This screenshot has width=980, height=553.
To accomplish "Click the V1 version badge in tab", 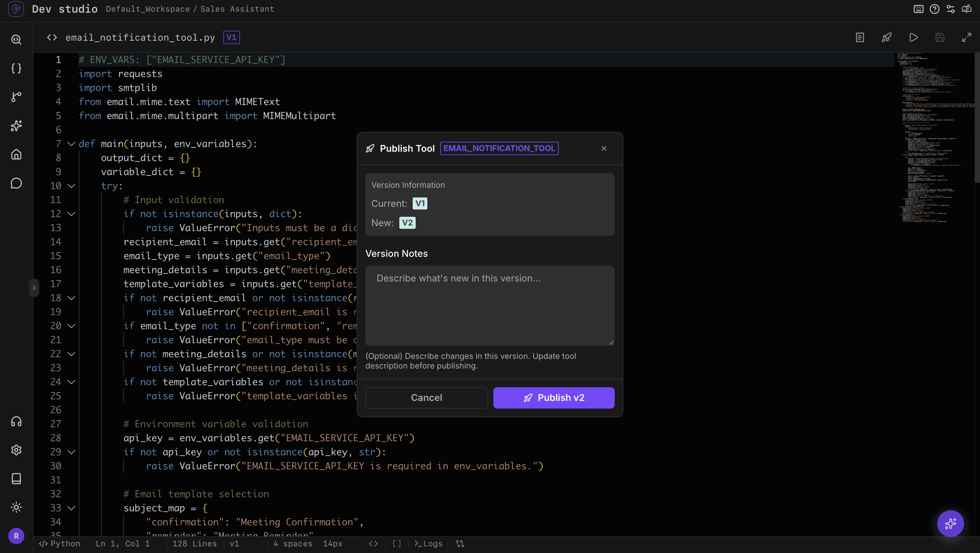I will tap(231, 37).
